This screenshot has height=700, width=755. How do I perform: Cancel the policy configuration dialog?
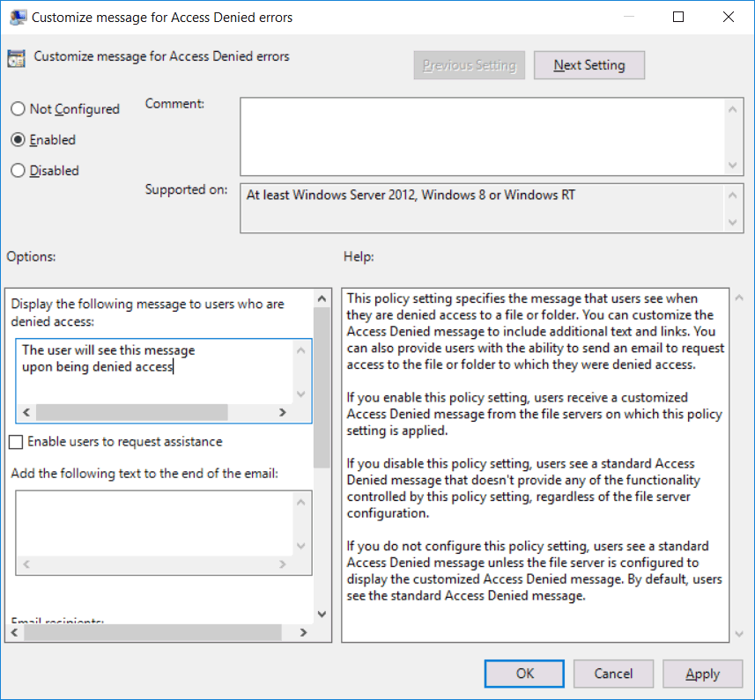coord(613,673)
